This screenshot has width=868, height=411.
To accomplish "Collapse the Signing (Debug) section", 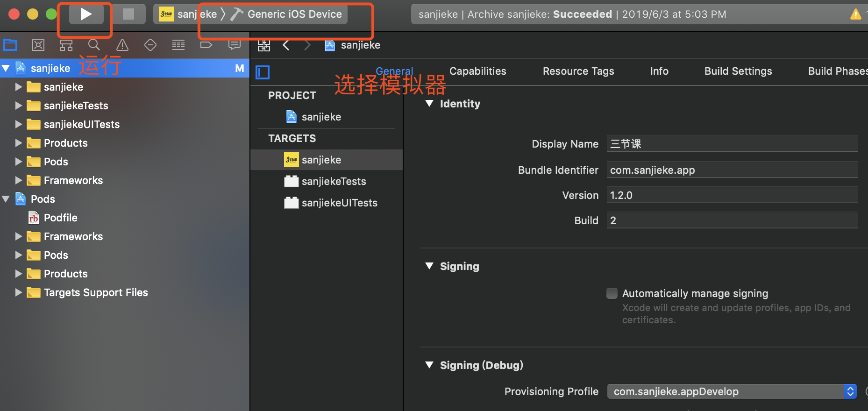I will [429, 365].
